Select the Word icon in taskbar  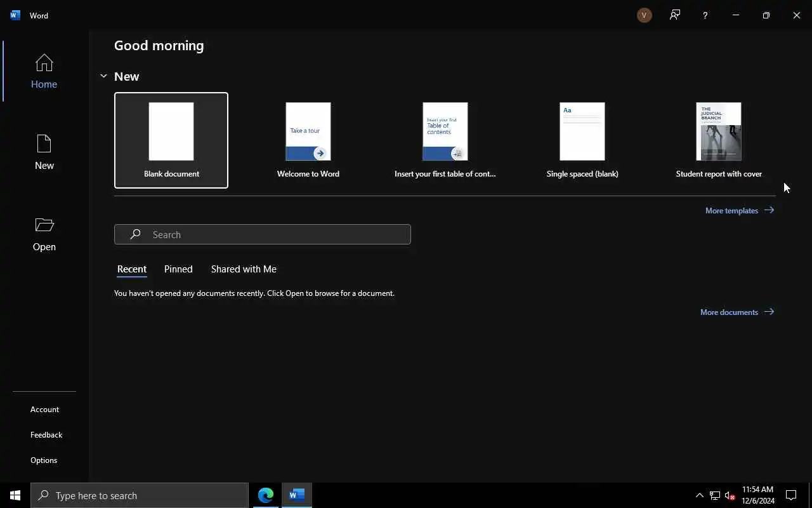point(296,495)
